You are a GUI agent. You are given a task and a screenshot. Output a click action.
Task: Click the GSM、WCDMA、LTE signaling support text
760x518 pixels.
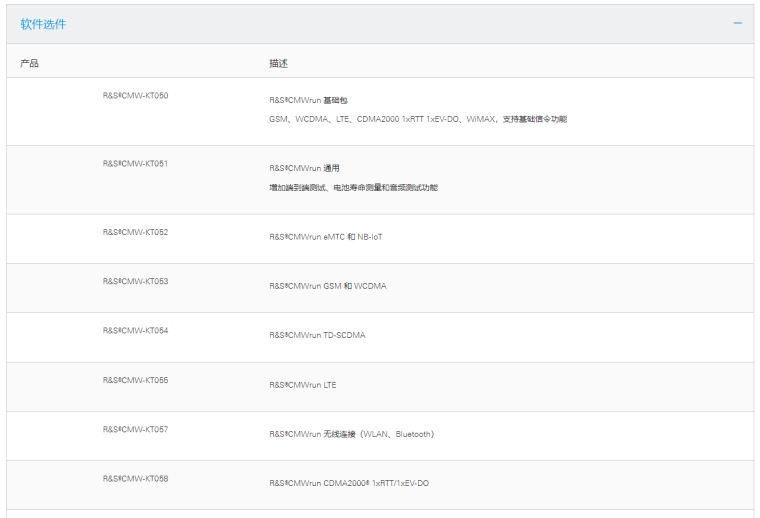(x=417, y=119)
